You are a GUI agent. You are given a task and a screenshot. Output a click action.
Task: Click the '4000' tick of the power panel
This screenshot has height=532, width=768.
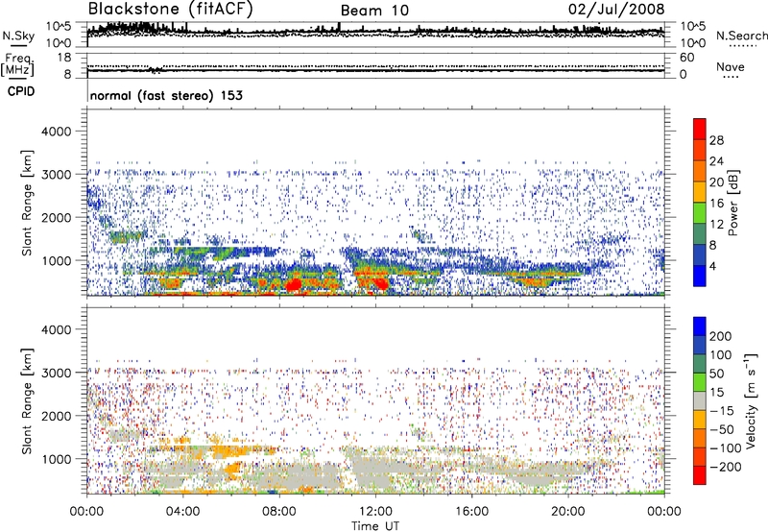(x=57, y=132)
